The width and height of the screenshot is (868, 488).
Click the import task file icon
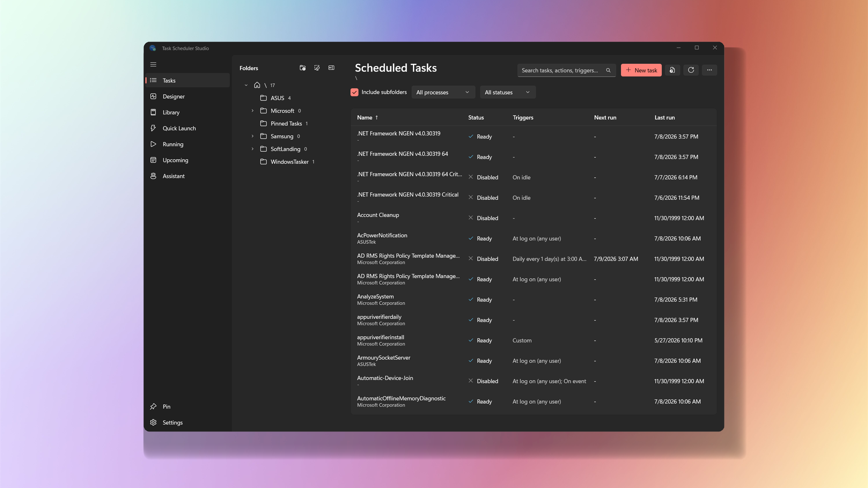[x=672, y=70]
